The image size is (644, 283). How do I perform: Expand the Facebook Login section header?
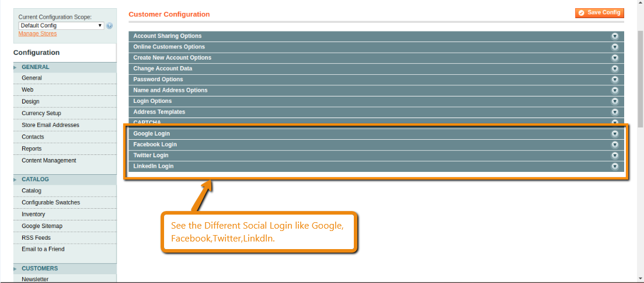tap(376, 144)
